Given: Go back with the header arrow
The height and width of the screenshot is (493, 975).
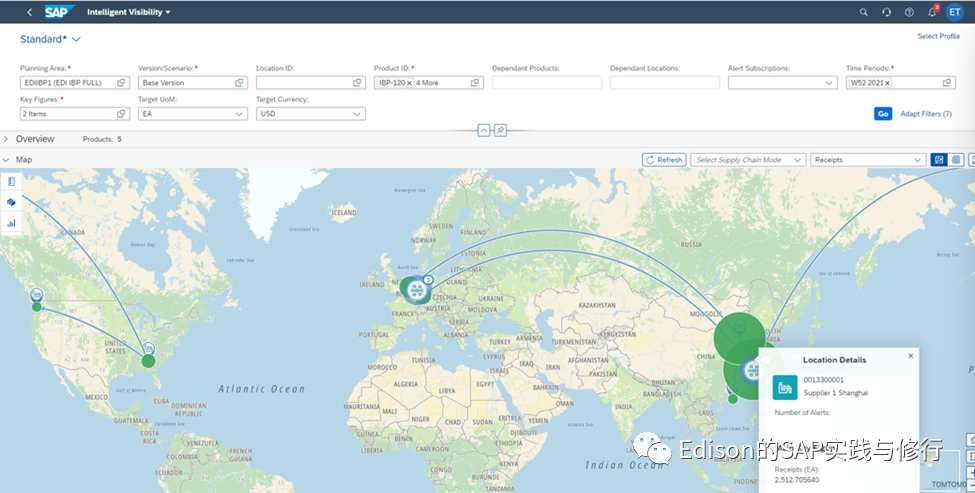Looking at the screenshot, I should (x=29, y=12).
